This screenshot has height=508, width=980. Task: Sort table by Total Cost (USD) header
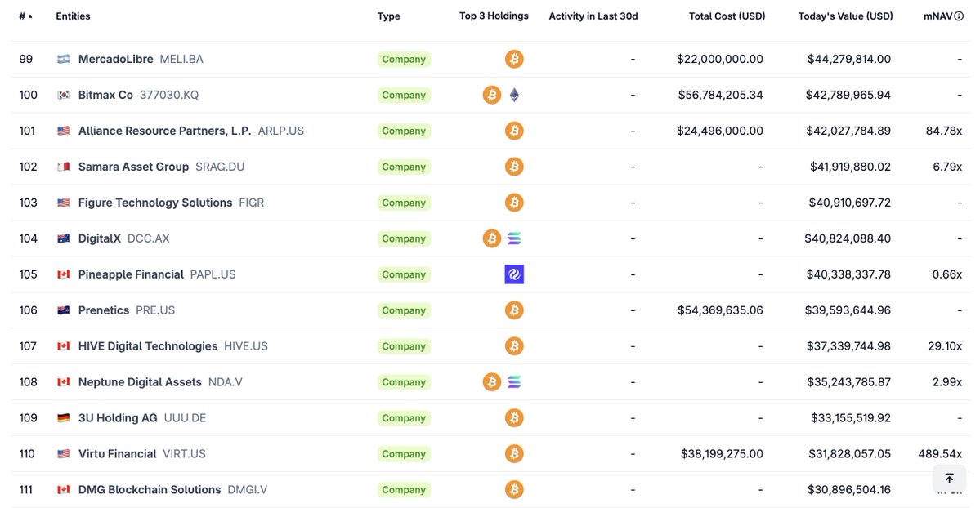[727, 16]
